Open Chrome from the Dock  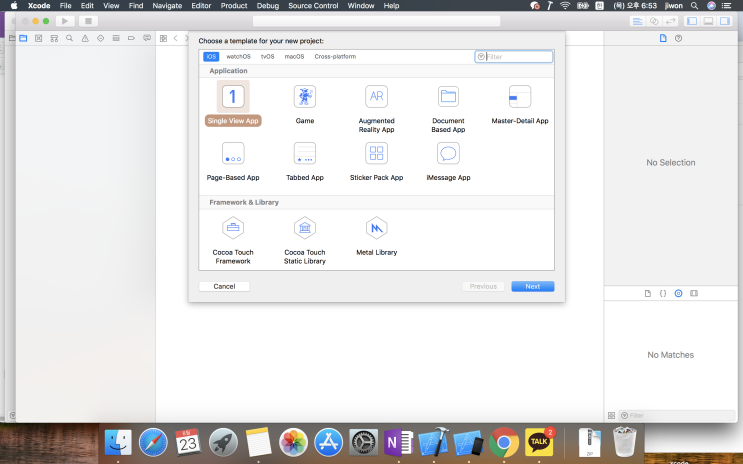[x=504, y=441]
